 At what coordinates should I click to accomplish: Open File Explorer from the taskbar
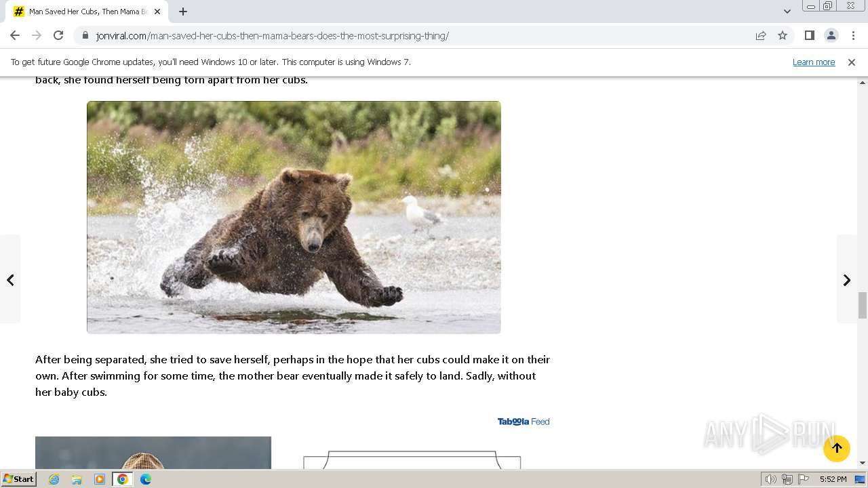77,479
